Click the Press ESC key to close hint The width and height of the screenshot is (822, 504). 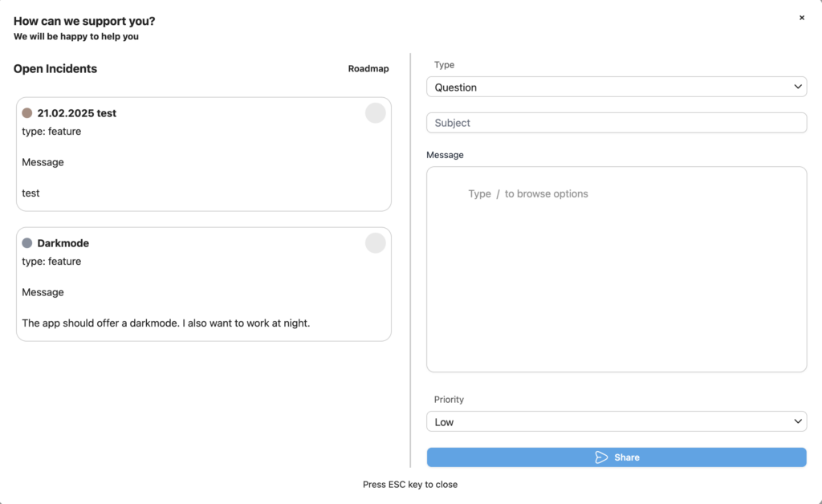(410, 485)
